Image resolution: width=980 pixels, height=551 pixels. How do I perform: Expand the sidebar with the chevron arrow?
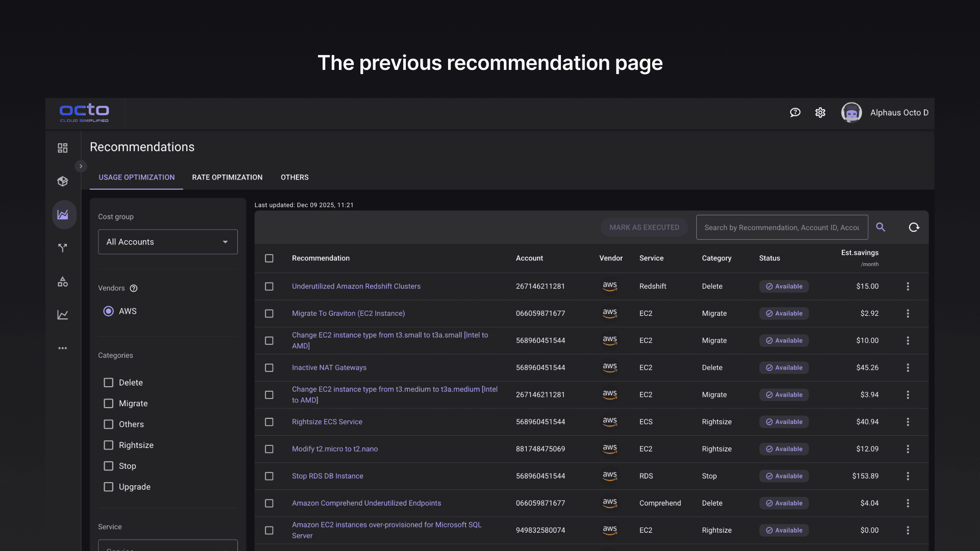(81, 166)
